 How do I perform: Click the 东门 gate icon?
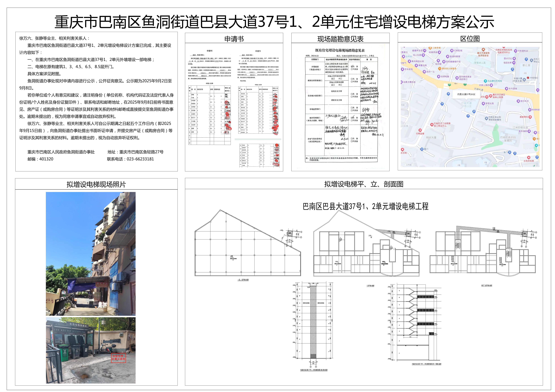click(510, 152)
